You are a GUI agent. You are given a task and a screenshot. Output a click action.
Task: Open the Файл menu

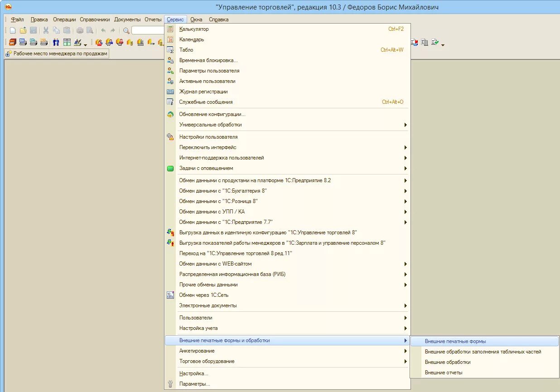click(17, 19)
